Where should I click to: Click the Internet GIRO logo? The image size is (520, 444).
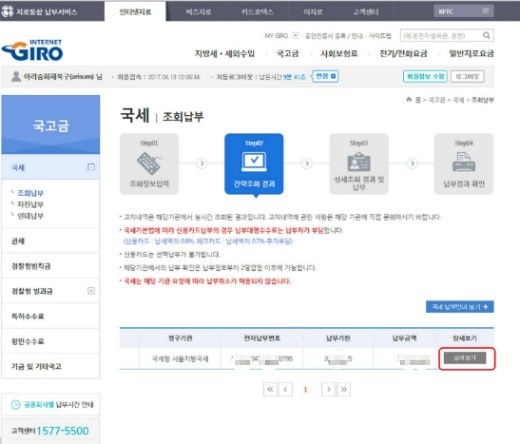tap(32, 51)
